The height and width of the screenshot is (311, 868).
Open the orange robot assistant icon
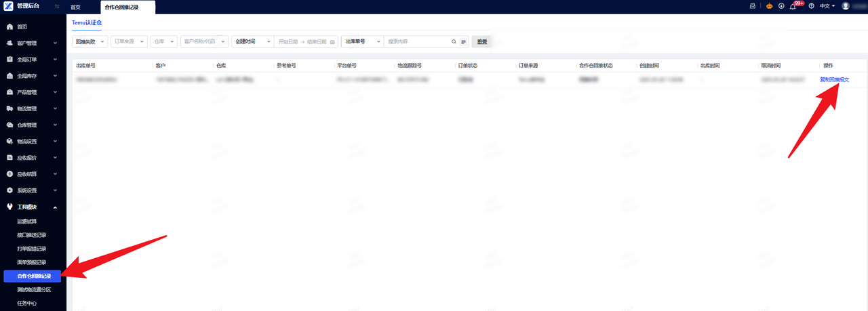point(769,6)
